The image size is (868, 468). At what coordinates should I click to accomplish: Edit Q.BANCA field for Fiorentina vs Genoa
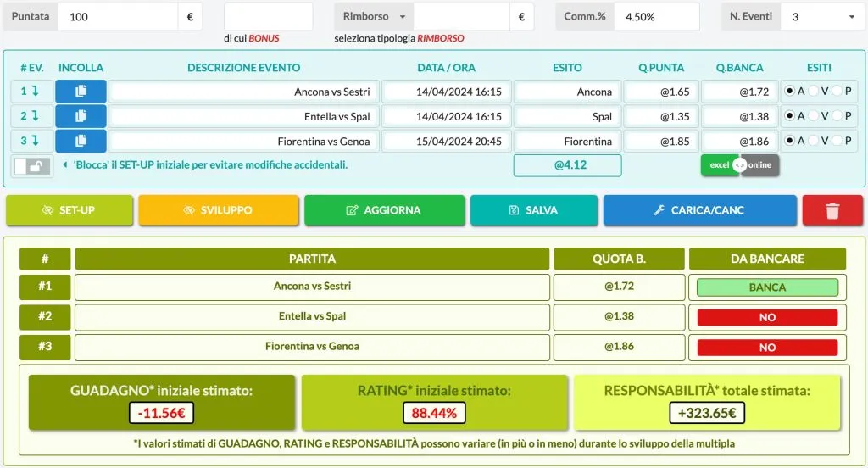(x=739, y=142)
